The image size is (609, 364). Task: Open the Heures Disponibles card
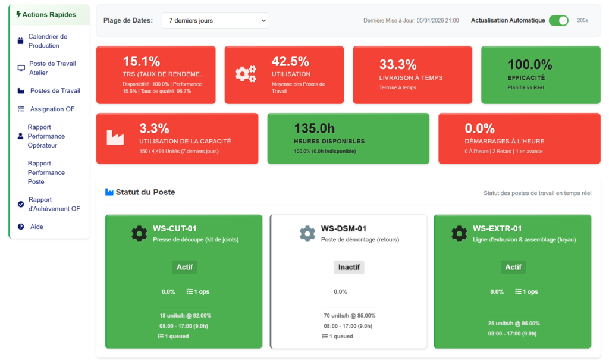(348, 138)
